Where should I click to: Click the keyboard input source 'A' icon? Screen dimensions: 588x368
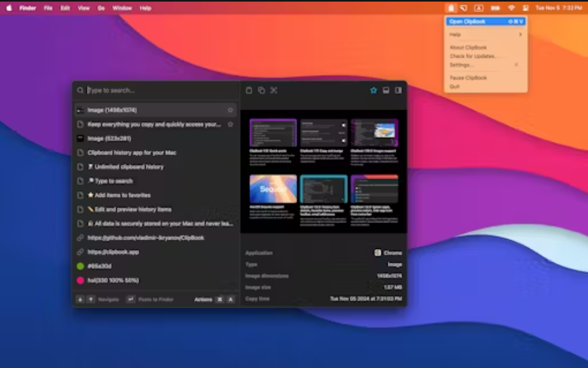479,8
